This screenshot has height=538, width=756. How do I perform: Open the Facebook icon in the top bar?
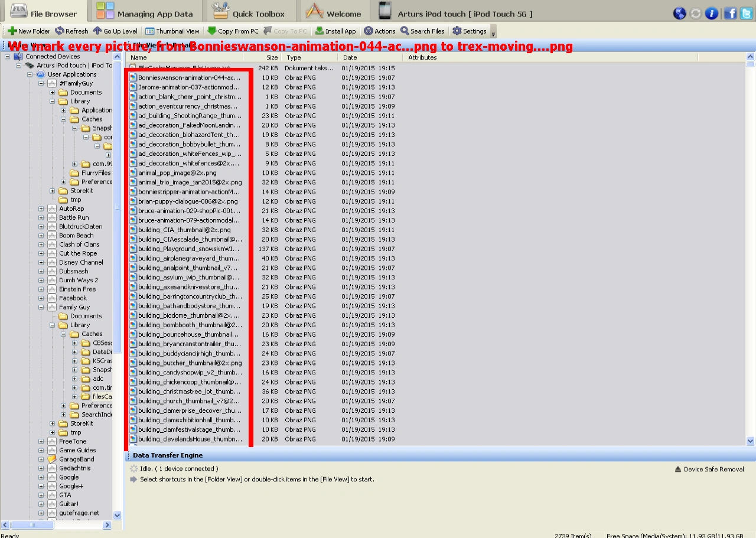tap(730, 14)
